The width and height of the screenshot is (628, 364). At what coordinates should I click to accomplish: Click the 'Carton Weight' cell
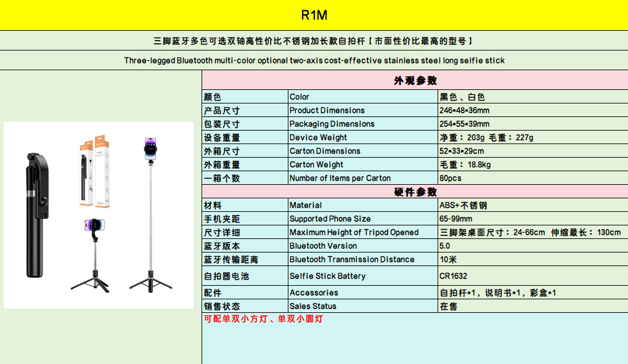point(363,164)
